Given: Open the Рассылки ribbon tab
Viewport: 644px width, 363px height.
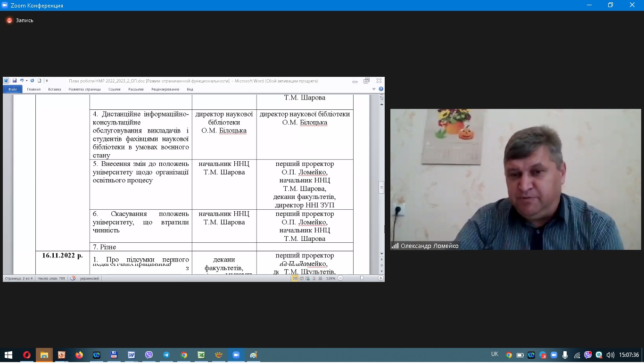Looking at the screenshot, I should [136, 89].
